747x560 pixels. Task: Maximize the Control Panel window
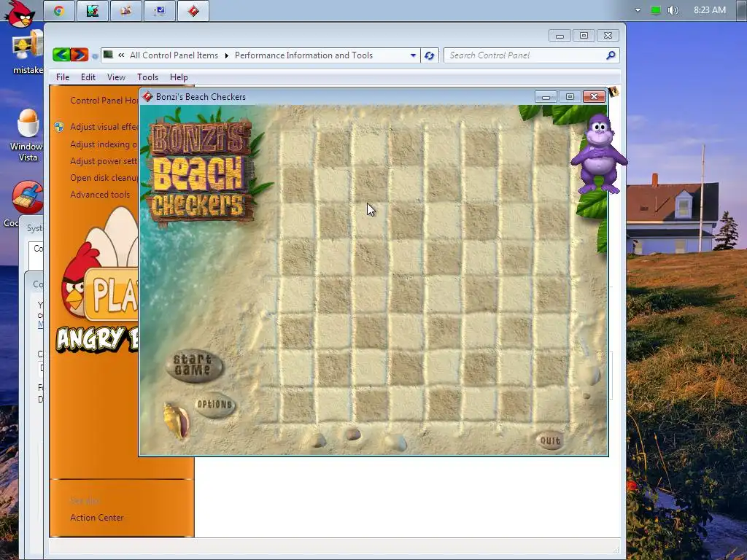tap(584, 36)
